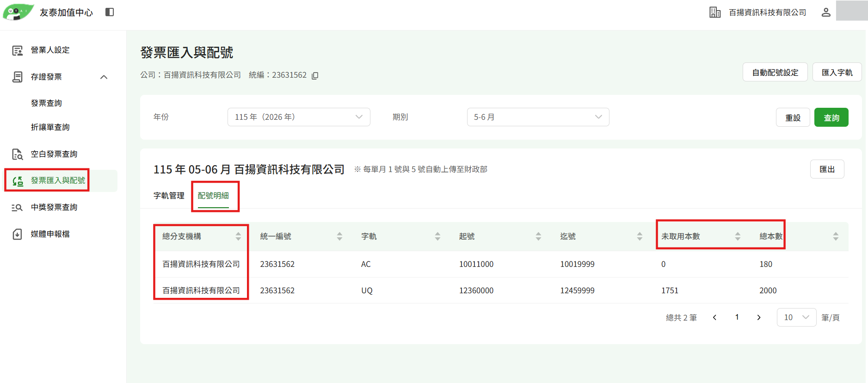Click the 匯入字軌 button
The image size is (868, 383).
837,72
